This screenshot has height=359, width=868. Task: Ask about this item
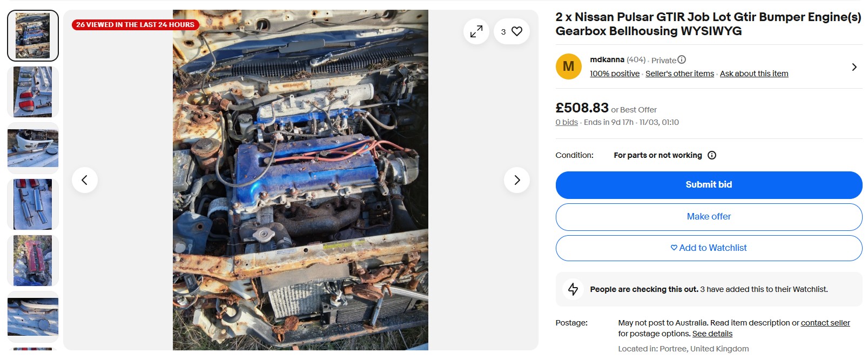coord(753,74)
